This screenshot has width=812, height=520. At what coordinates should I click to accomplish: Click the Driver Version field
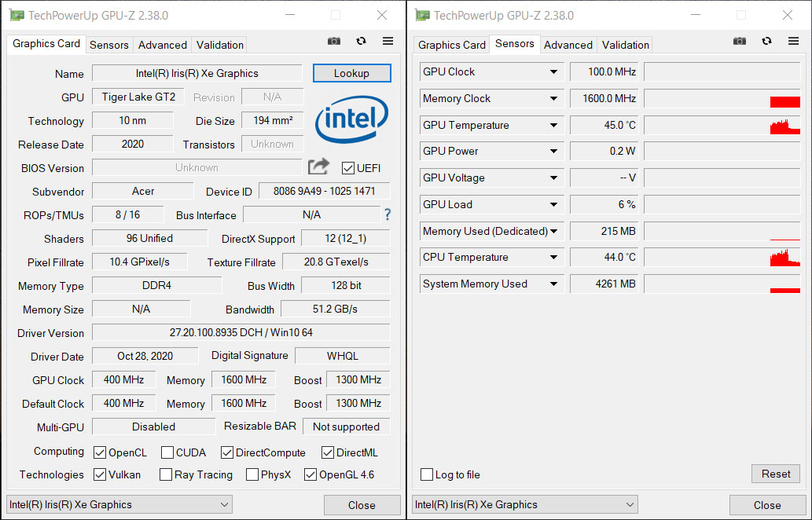tap(241, 332)
